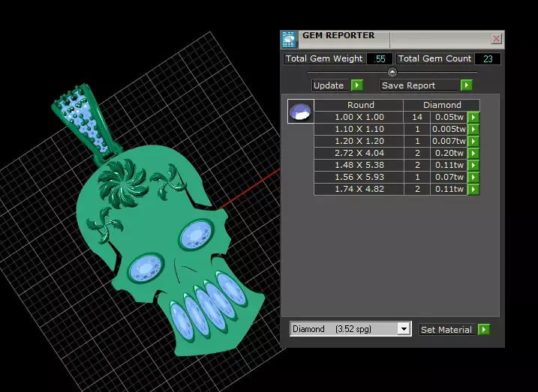This screenshot has width=538, height=392.
Task: Click the Round column header
Action: 359,105
